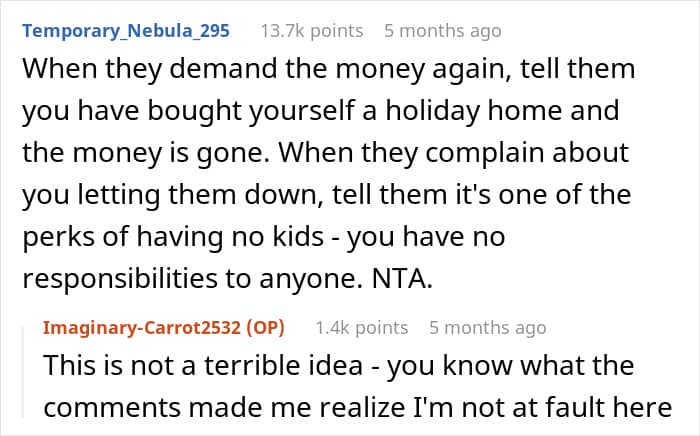Click the 'NTA.' verdict text
This screenshot has height=436, width=700.
402,278
